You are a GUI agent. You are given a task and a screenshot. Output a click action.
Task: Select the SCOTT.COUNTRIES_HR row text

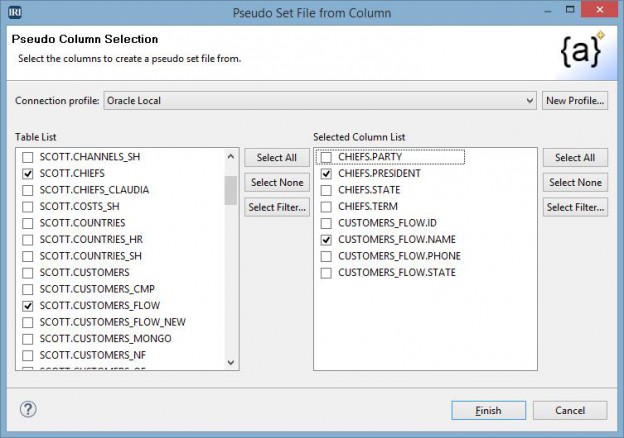pyautogui.click(x=91, y=239)
